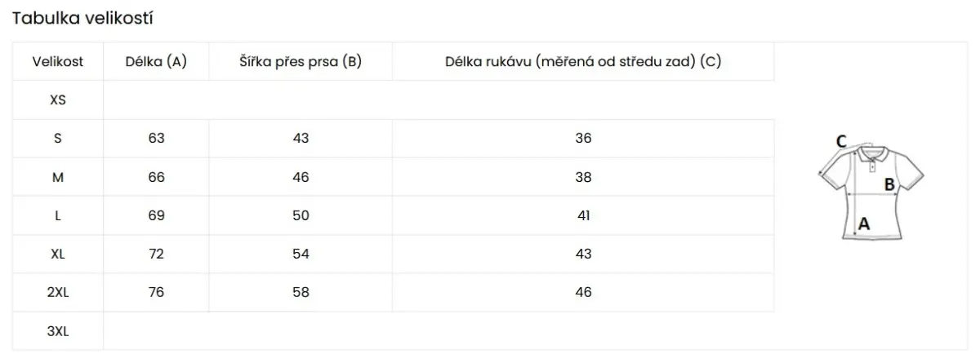The image size is (980, 363).
Task: Select the Délka (A) column header
Action: tap(157, 62)
